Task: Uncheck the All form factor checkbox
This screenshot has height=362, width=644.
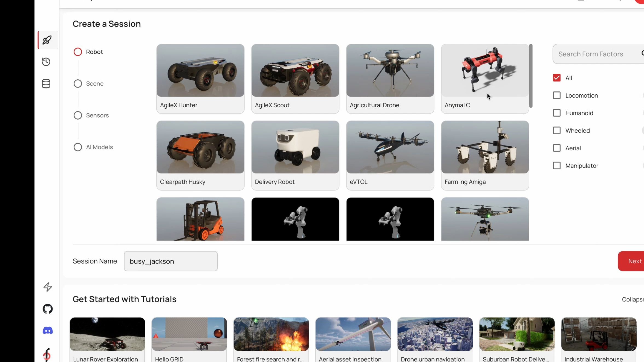Action: 557,78
